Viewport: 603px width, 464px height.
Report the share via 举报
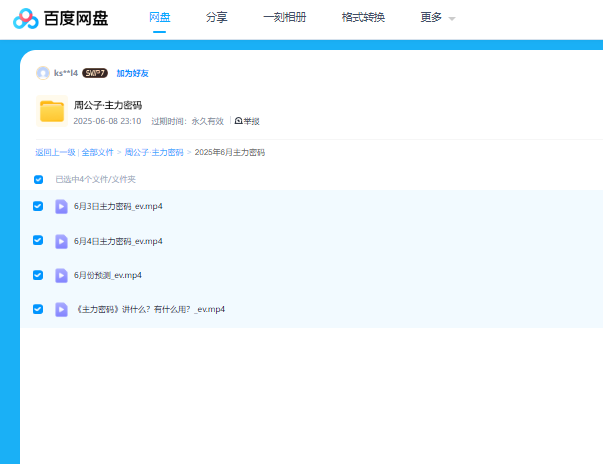(x=247, y=121)
